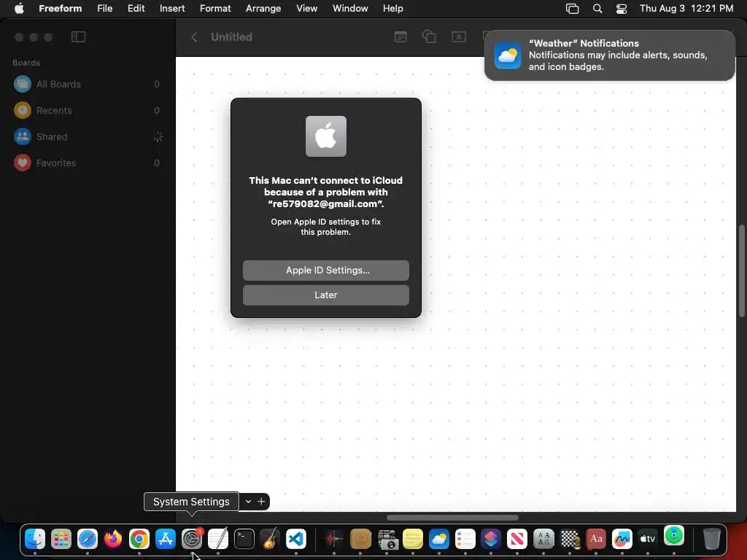
Task: Open Reminders from the Dock
Action: click(x=465, y=539)
